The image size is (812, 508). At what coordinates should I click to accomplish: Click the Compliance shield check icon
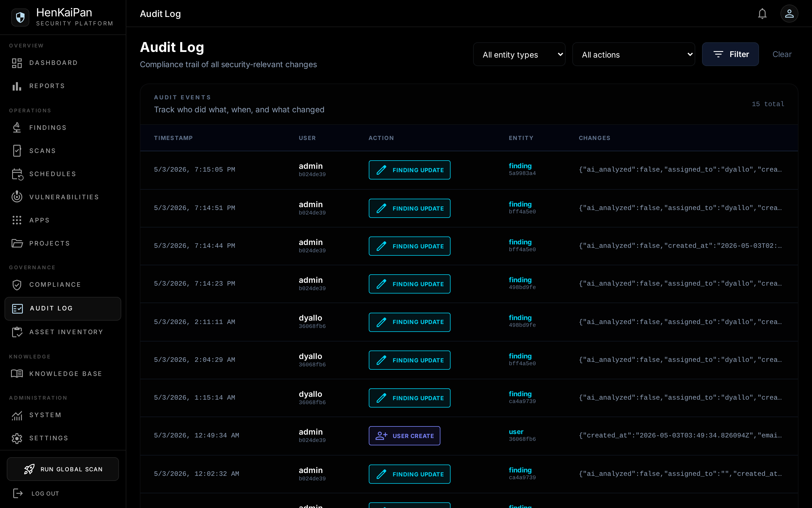pyautogui.click(x=17, y=285)
